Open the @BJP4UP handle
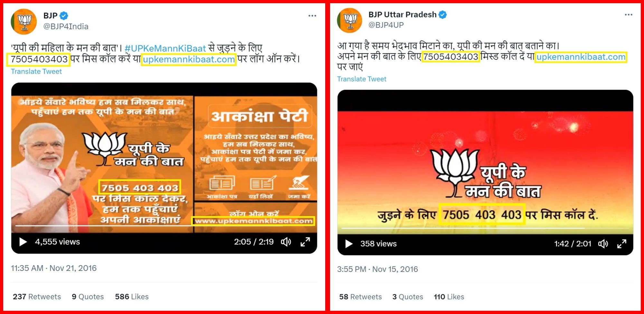644x314 pixels. click(x=386, y=25)
